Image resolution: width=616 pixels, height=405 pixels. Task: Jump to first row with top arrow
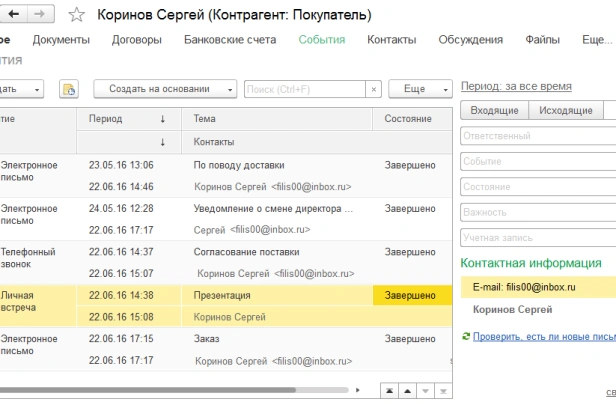point(389,391)
